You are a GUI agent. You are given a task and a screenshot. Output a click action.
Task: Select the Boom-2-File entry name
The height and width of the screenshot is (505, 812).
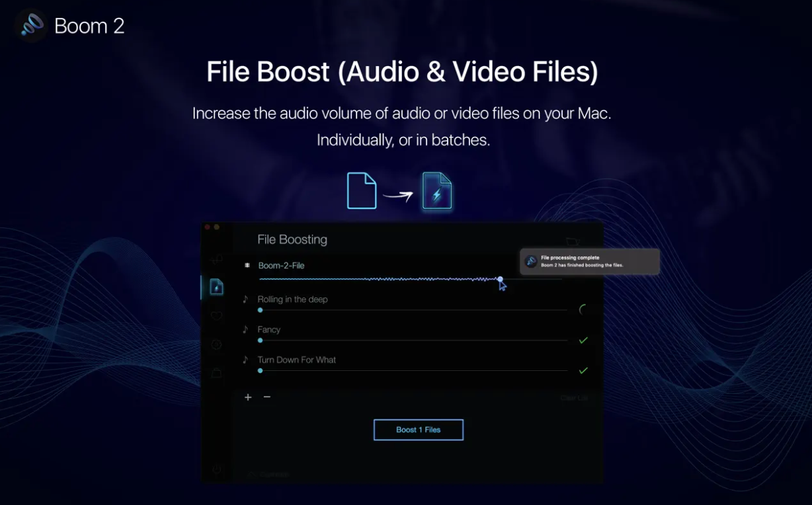[x=281, y=266]
